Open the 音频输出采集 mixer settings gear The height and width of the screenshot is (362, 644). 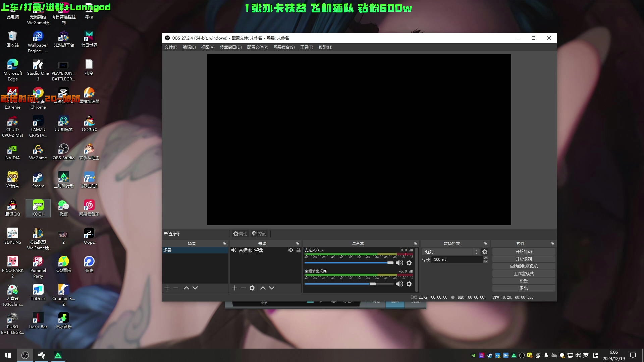click(409, 284)
